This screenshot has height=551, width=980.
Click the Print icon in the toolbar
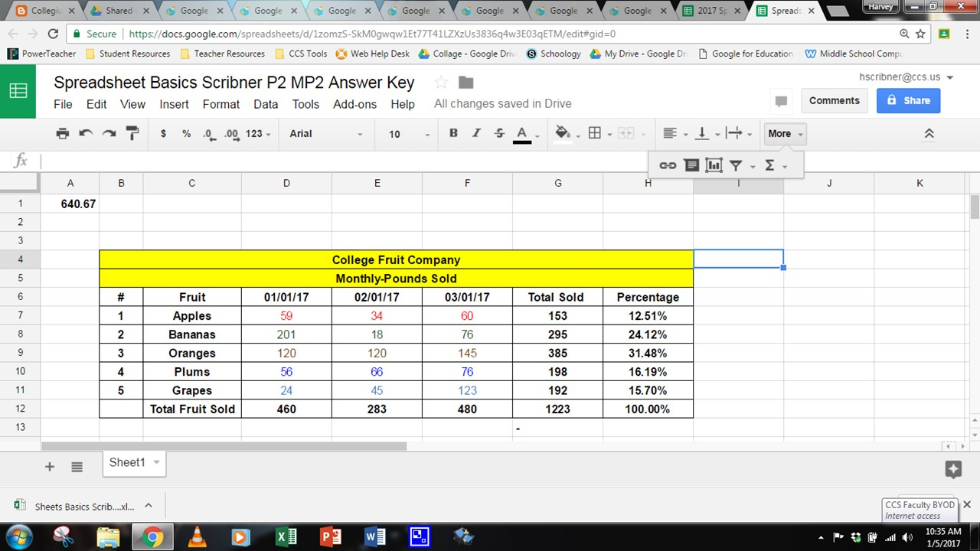pyautogui.click(x=63, y=133)
